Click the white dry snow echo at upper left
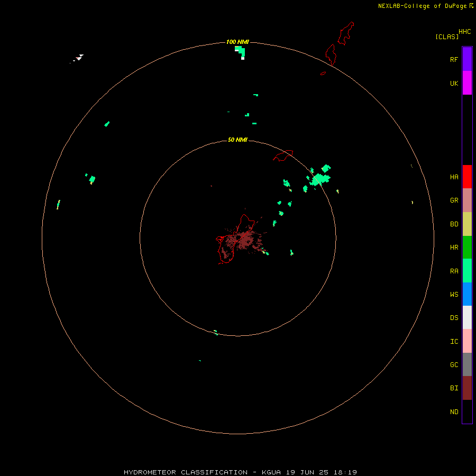The height and width of the screenshot is (476, 476). pyautogui.click(x=79, y=58)
